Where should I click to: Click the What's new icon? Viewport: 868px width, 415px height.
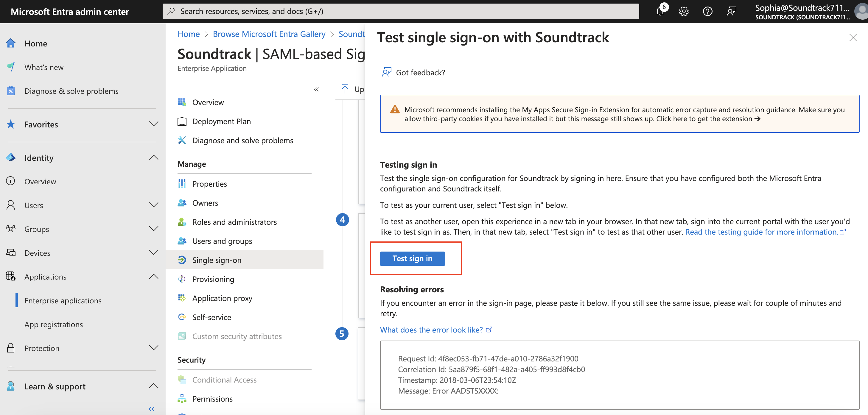11,67
